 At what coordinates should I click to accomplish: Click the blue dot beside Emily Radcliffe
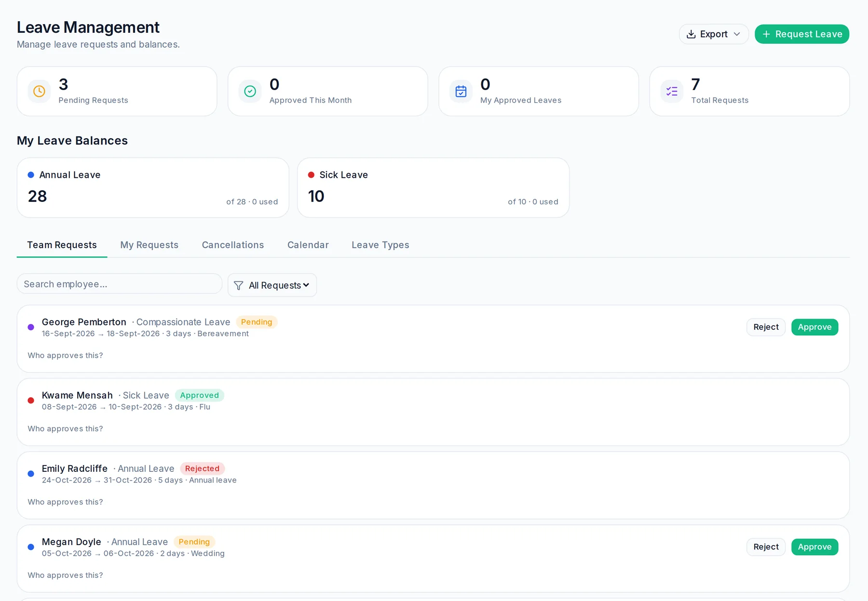tap(31, 474)
